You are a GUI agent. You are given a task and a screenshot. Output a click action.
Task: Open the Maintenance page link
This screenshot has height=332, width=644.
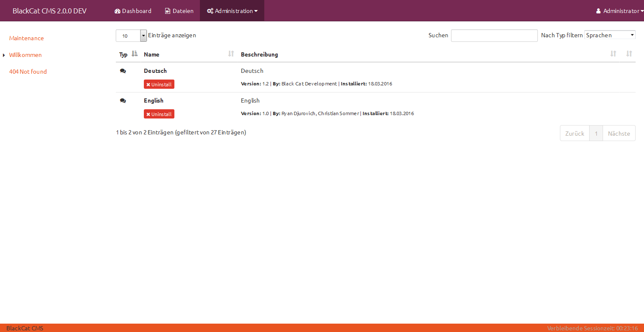26,38
